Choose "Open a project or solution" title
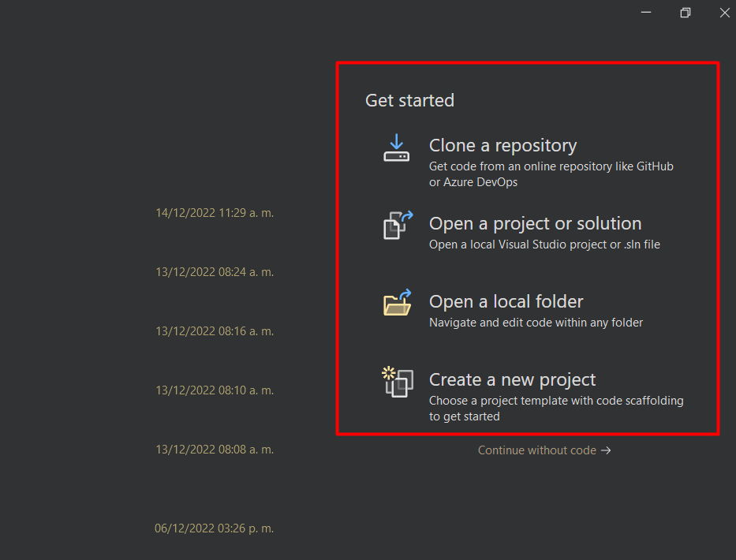The height and width of the screenshot is (560, 736). [535, 223]
